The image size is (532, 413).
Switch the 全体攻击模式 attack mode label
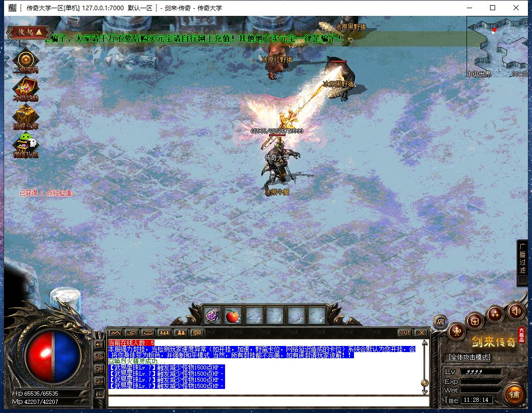pos(469,357)
